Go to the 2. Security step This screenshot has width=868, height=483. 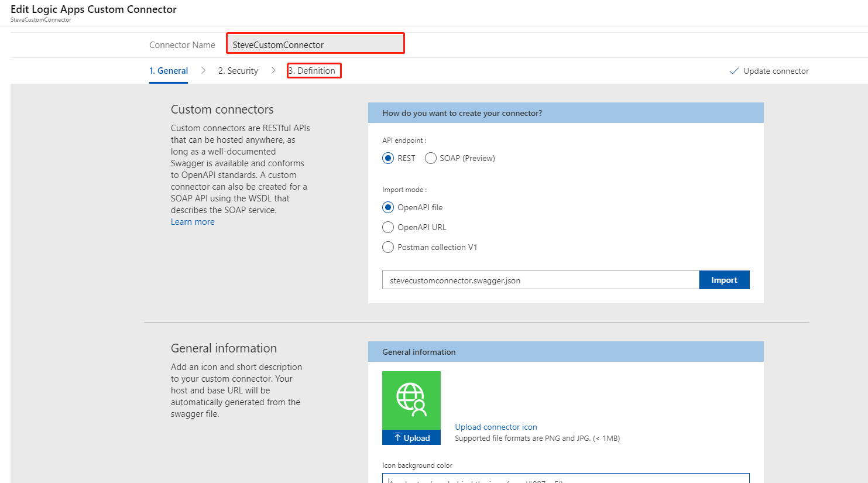[x=238, y=71]
